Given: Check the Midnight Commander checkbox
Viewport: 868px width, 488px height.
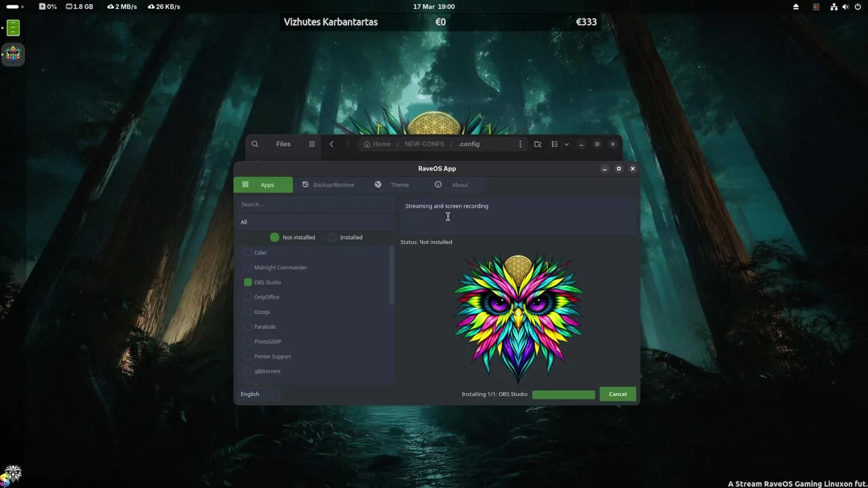Looking at the screenshot, I should coord(248,268).
